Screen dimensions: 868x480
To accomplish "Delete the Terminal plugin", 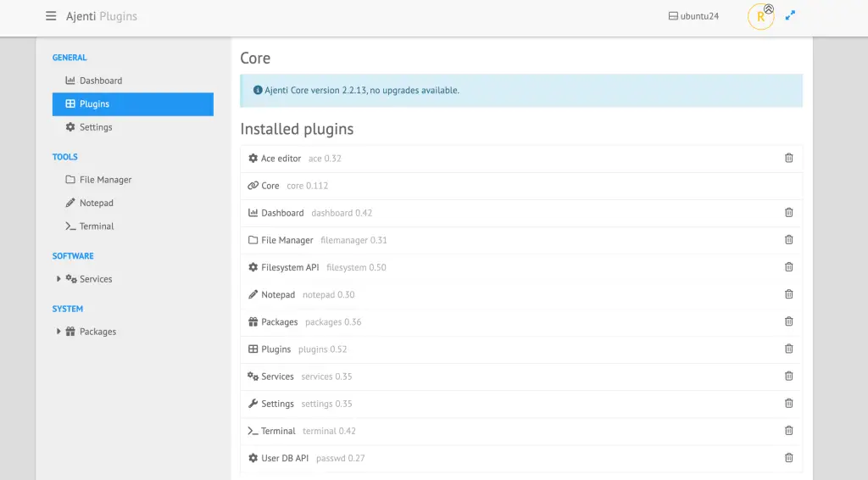I will point(789,430).
